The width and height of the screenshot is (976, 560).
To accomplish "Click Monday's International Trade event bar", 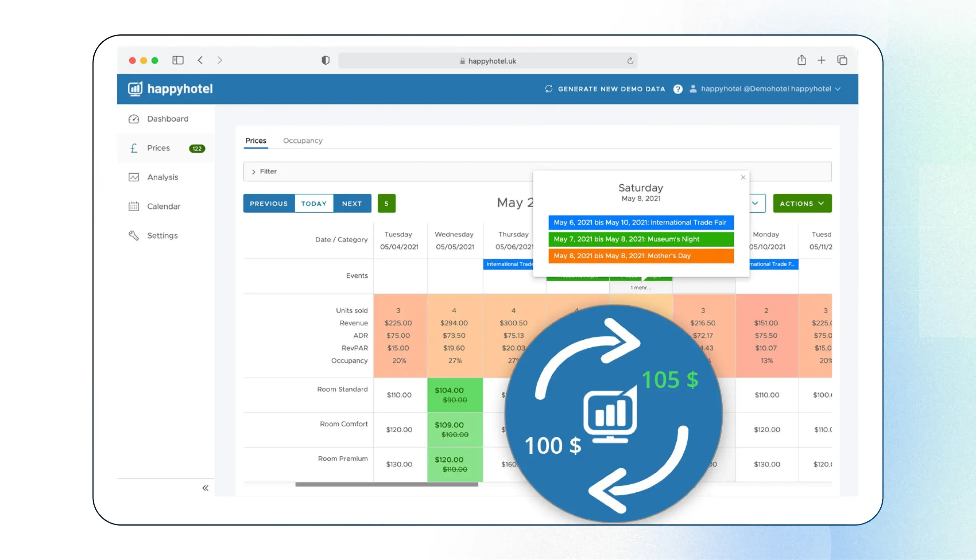I will tap(774, 264).
